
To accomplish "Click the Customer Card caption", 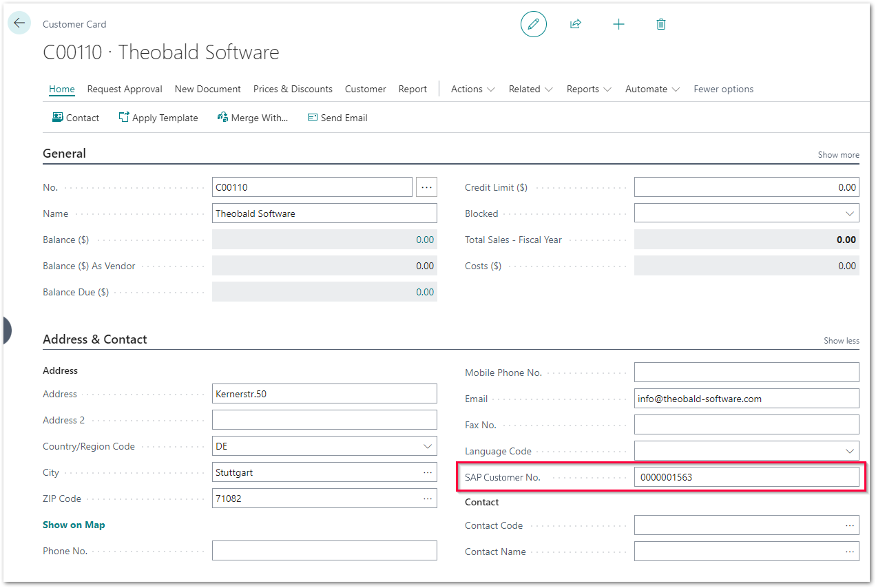I will (74, 24).
